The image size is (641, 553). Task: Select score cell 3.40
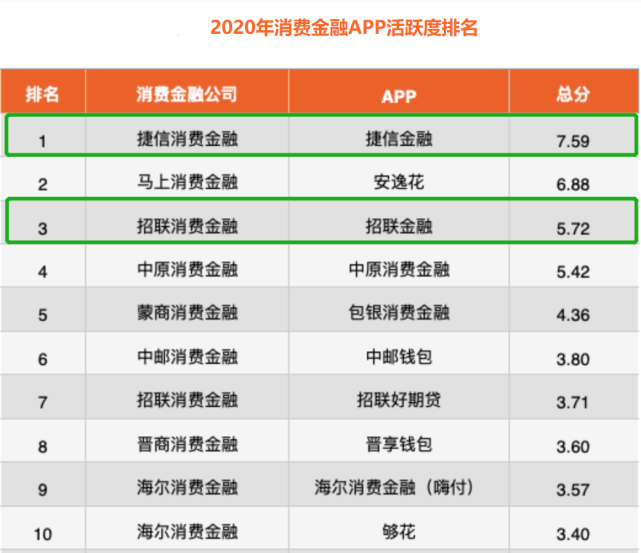pos(573,535)
